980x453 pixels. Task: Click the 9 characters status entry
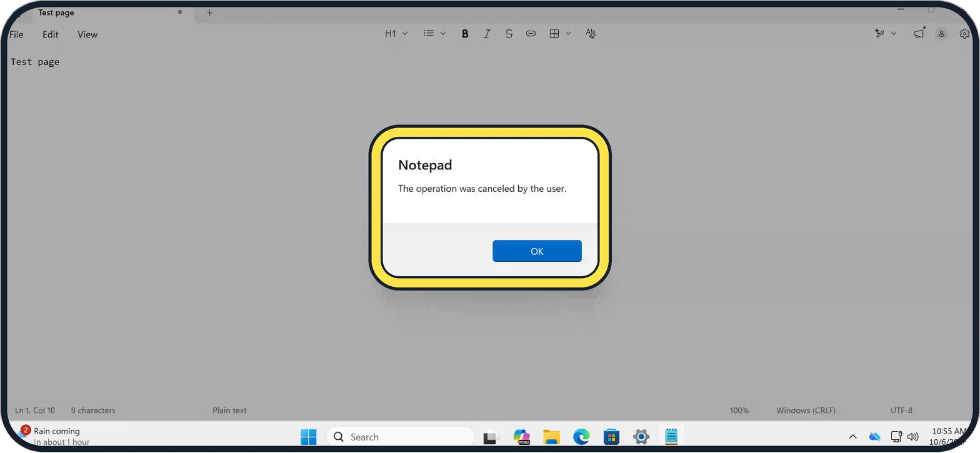(93, 411)
